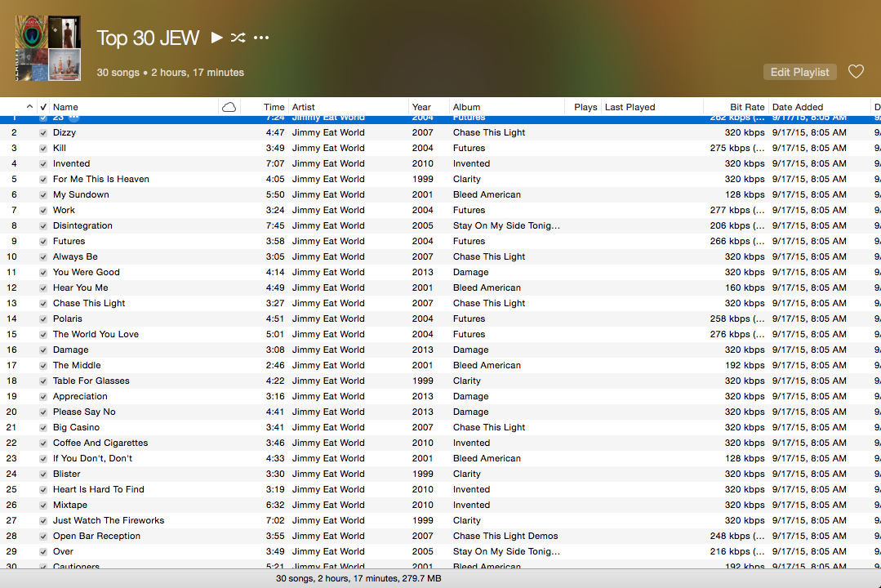Toggle the checkbox beside the song Invented
The width and height of the screenshot is (881, 588).
[x=43, y=163]
